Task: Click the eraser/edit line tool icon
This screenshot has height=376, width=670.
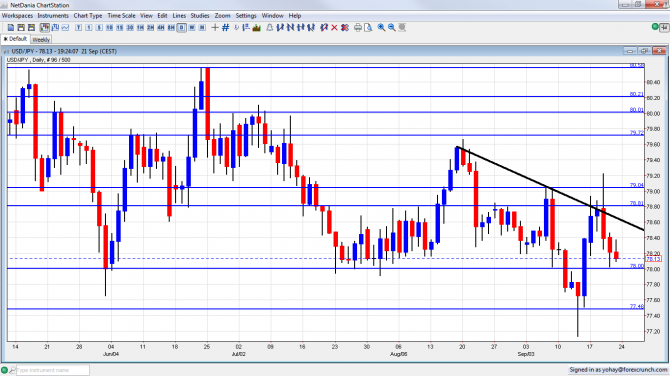Action: coord(324,28)
